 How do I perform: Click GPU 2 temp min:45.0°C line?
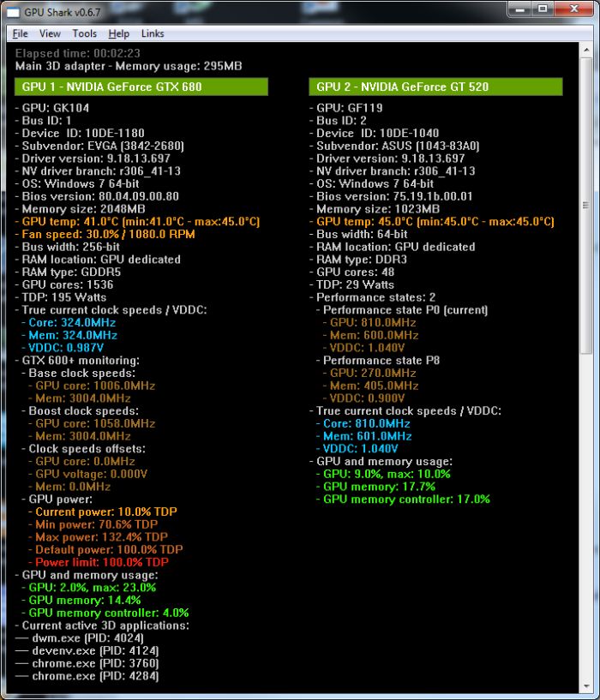point(431,221)
